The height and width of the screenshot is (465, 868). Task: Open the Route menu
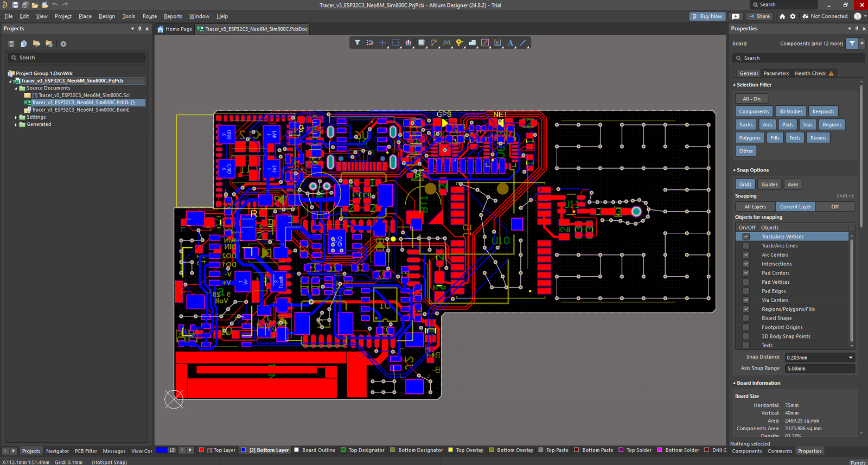(x=150, y=16)
